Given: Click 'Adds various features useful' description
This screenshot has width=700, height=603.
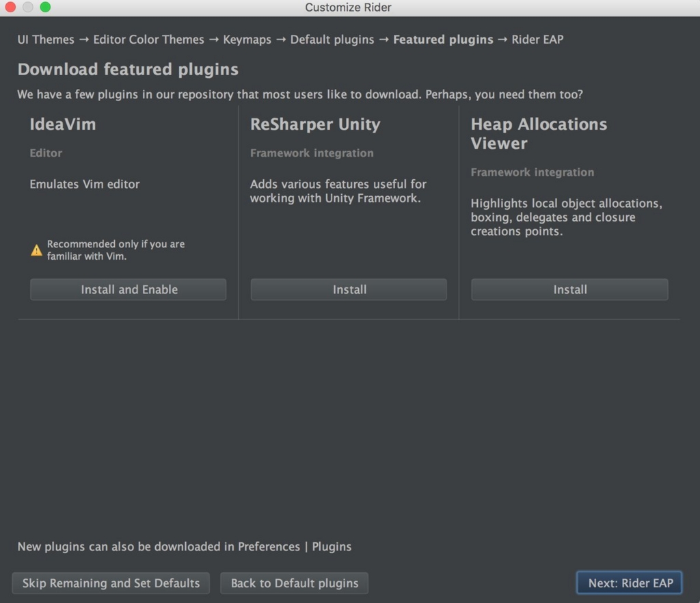Looking at the screenshot, I should (338, 191).
